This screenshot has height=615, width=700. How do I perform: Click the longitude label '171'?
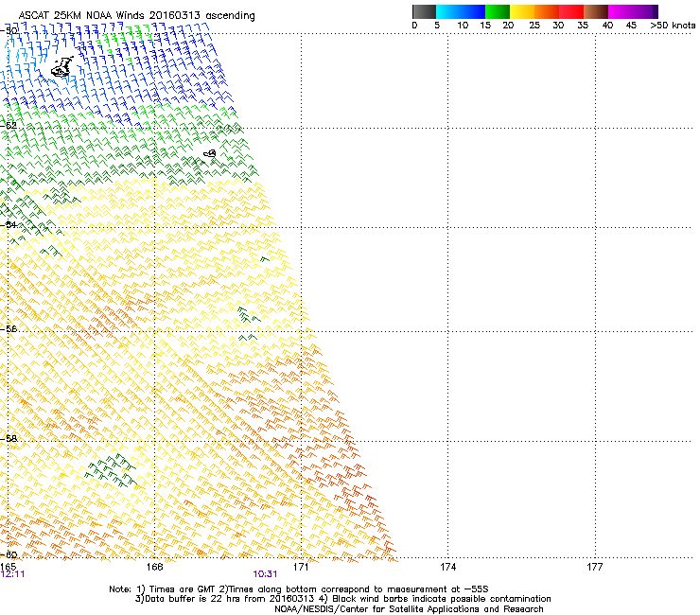click(302, 567)
